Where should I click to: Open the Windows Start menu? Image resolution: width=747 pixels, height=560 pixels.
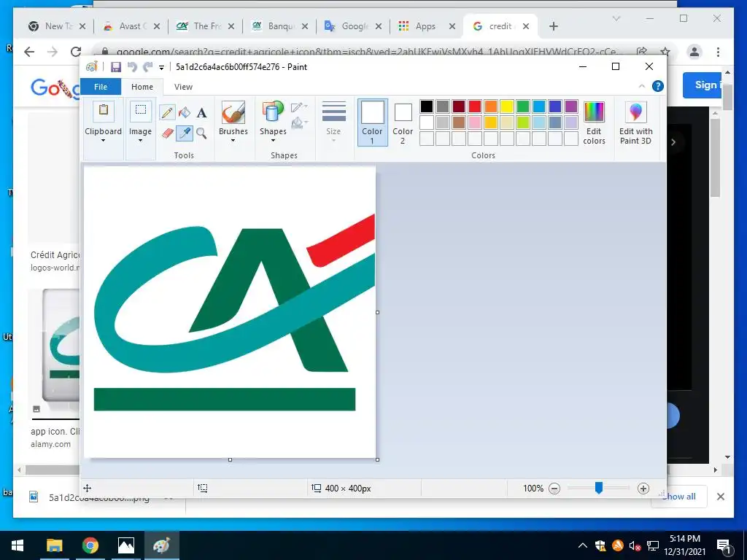pos(18,545)
